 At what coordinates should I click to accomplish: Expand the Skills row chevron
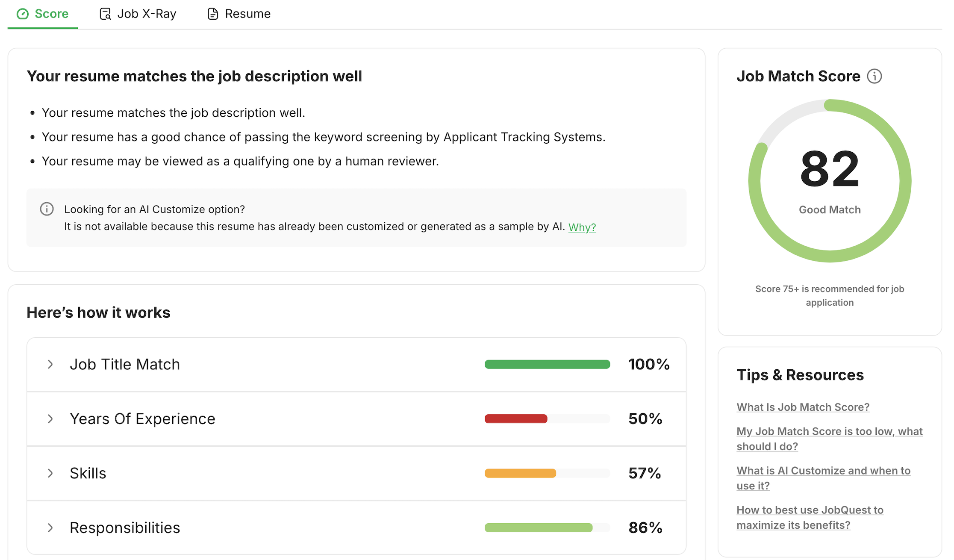[x=50, y=473]
